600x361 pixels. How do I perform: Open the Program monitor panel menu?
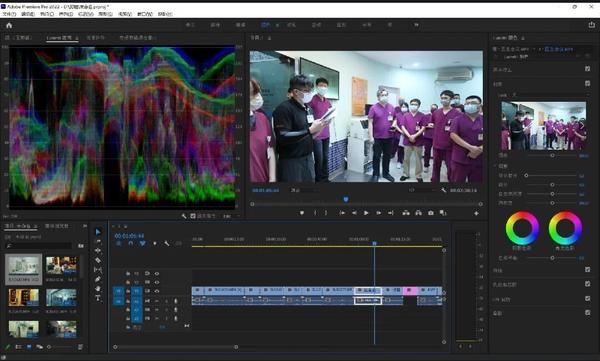269,38
